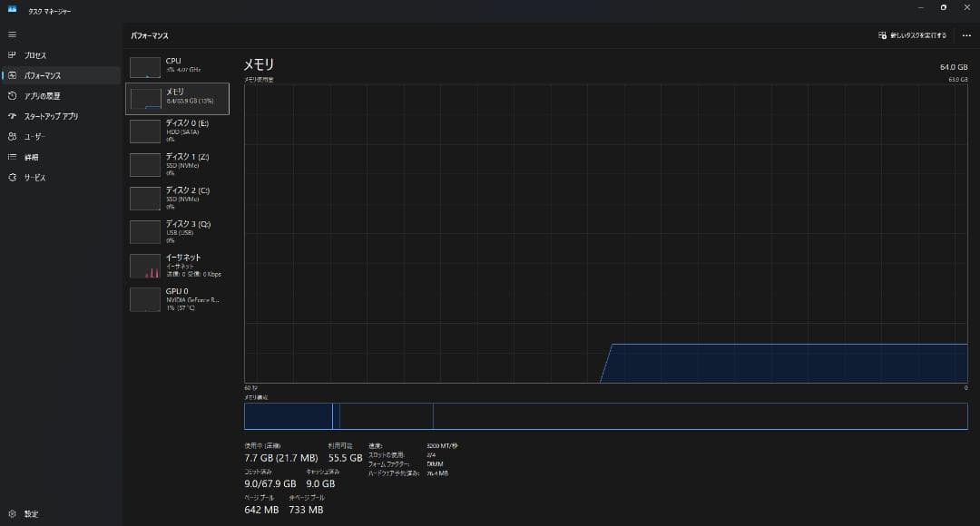Close the Task Manager window
This screenshot has height=526, width=980.
pos(967,7)
